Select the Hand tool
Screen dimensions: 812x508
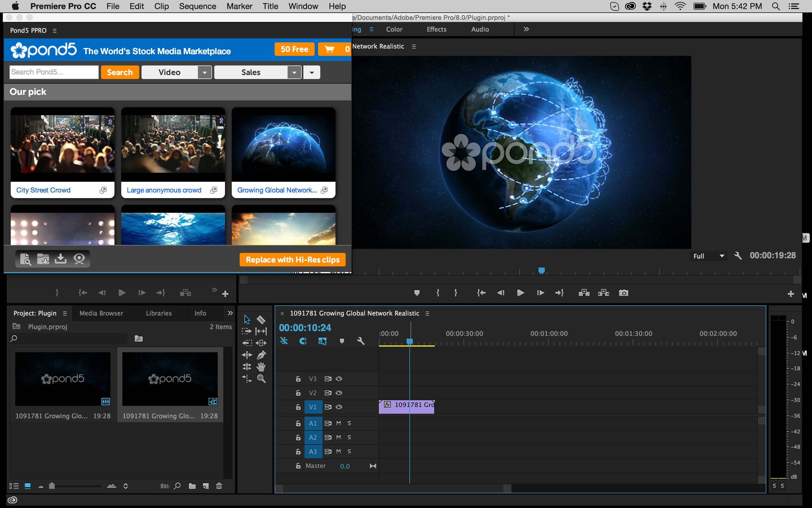(261, 367)
